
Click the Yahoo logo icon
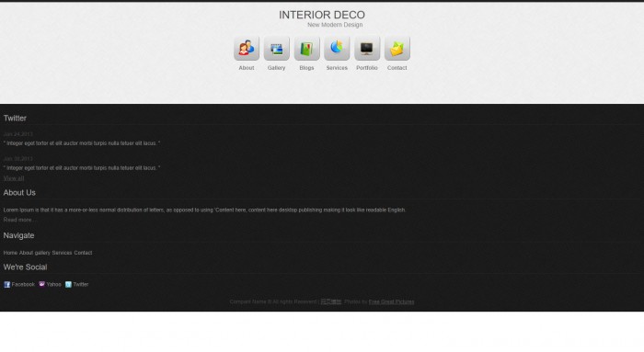pyautogui.click(x=42, y=284)
